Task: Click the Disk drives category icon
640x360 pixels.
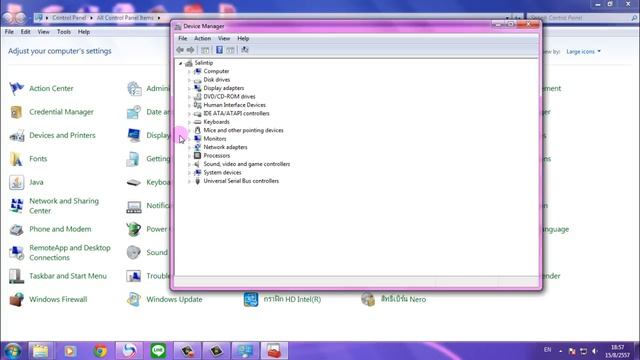Action: click(198, 80)
